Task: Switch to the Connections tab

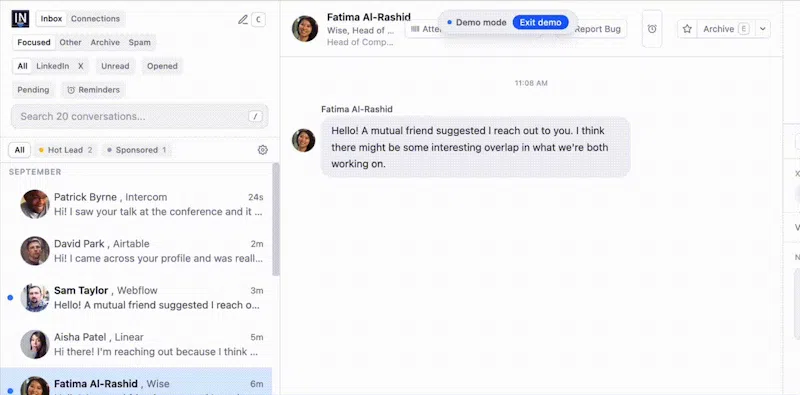Action: 95,19
